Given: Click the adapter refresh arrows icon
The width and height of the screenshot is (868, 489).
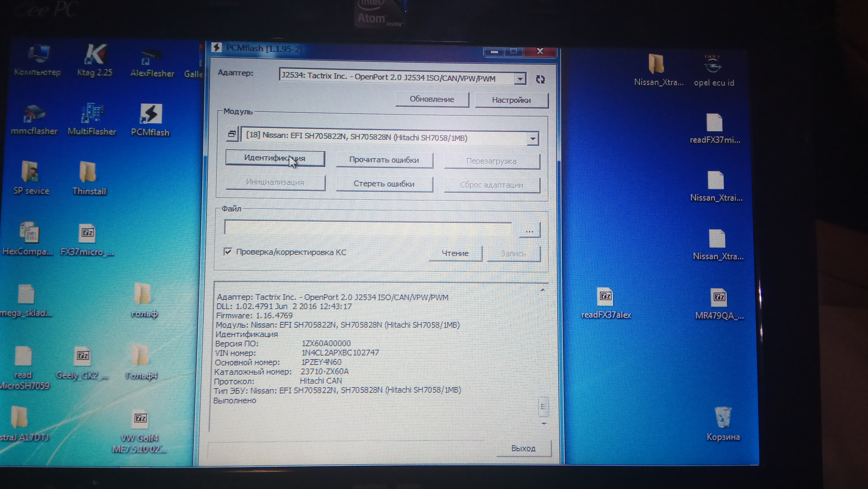Looking at the screenshot, I should 540,80.
